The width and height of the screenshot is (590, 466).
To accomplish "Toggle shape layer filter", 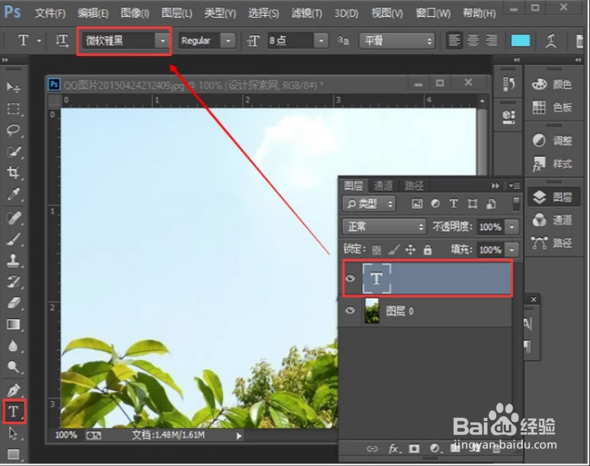I will (473, 204).
